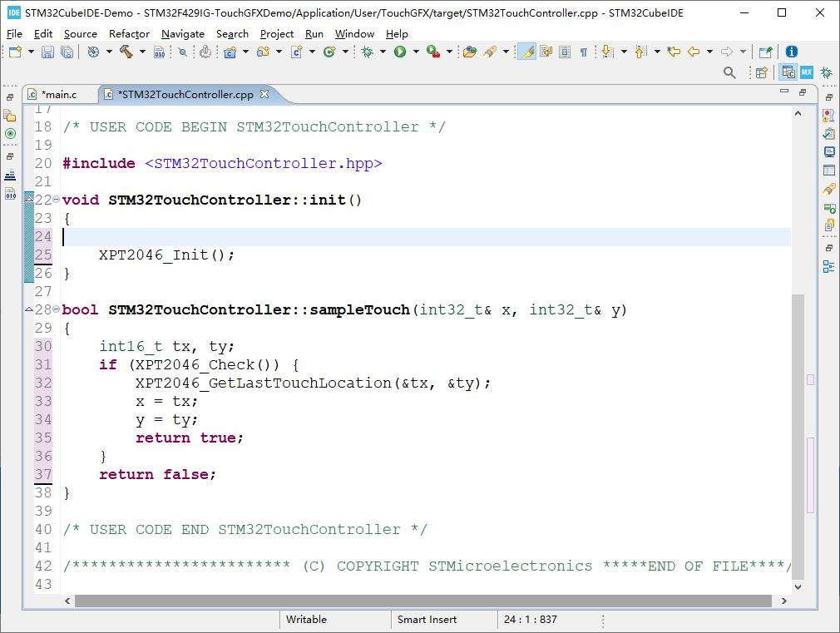
Task: Maximize the editor area pane
Action: point(803,92)
